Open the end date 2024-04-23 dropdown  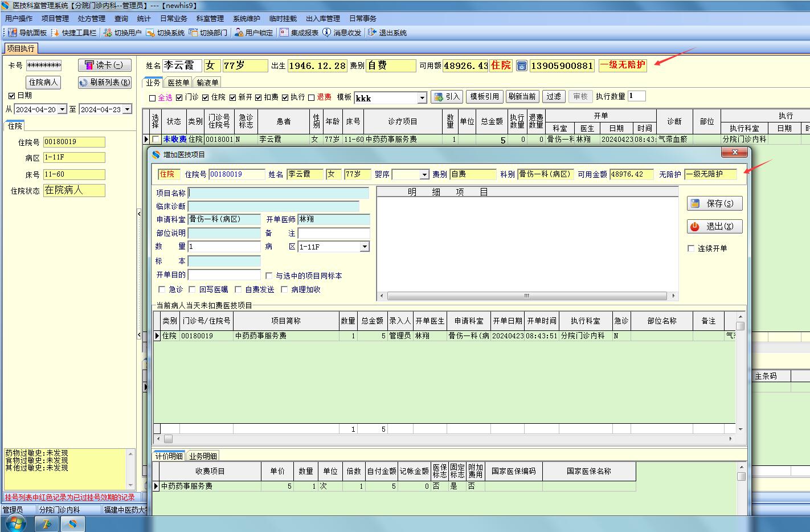pyautogui.click(x=128, y=109)
